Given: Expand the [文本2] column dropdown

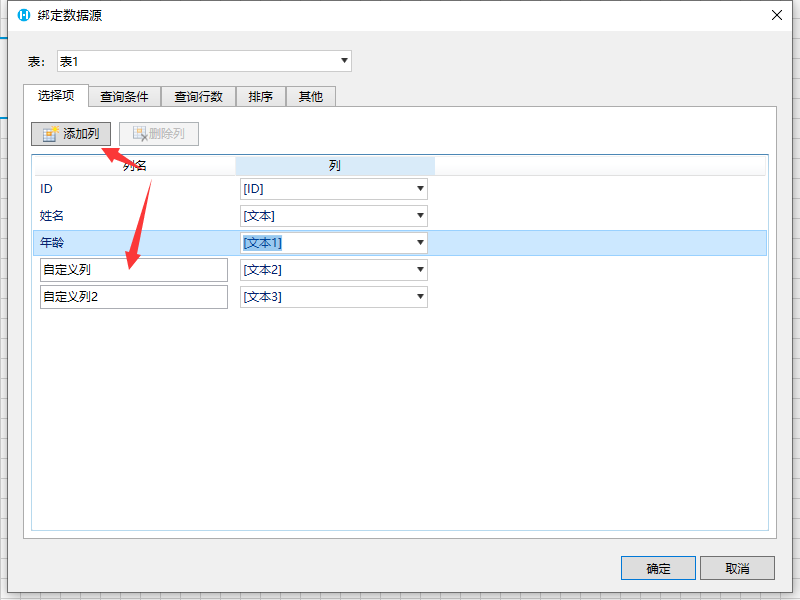Looking at the screenshot, I should (420, 269).
